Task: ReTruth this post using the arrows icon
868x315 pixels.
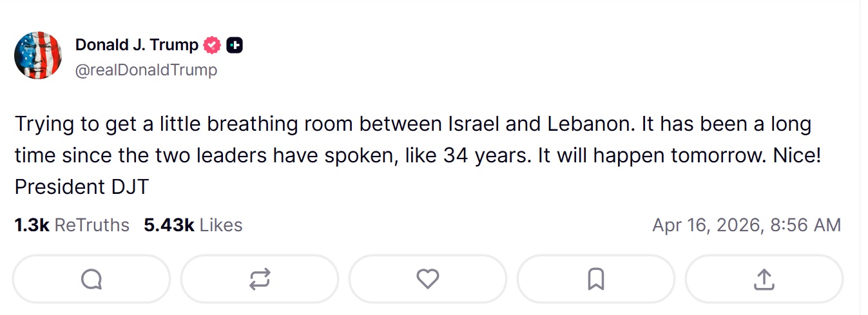Action: click(260, 279)
